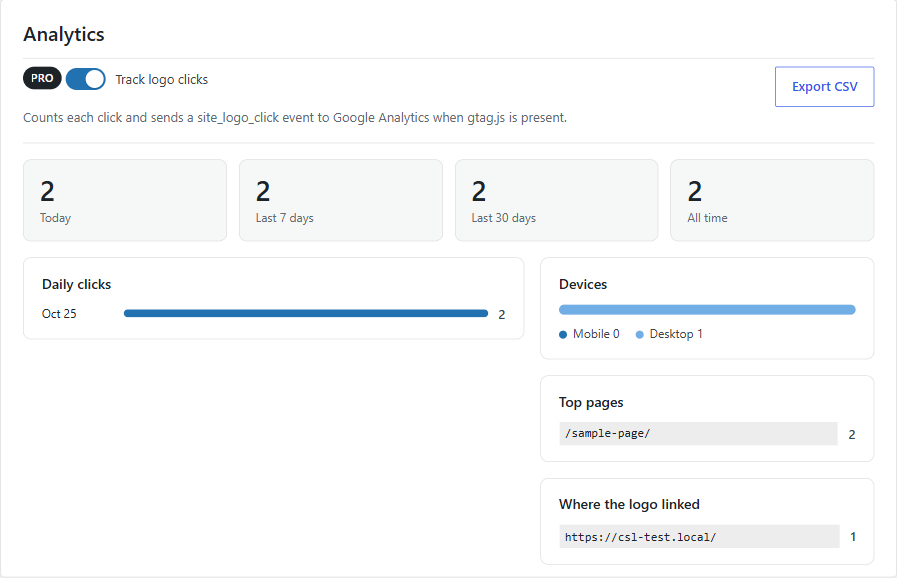Select the All time stat card
Image resolution: width=897 pixels, height=578 pixels.
tap(772, 200)
